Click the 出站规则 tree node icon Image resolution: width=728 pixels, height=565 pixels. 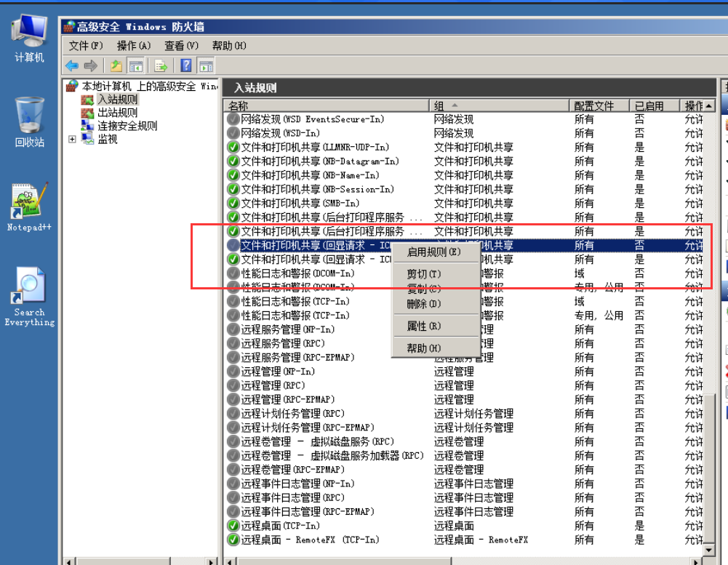87,113
